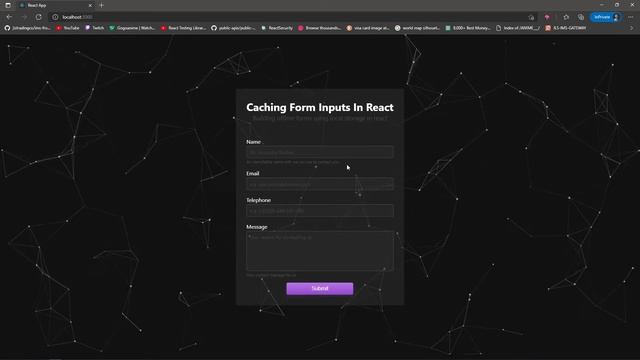
Task: Click the shopping bag icon in address bar
Action: click(x=531, y=17)
